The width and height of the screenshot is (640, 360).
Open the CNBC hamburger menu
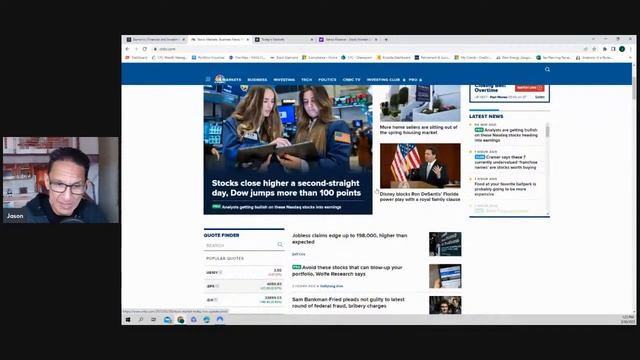tap(208, 79)
